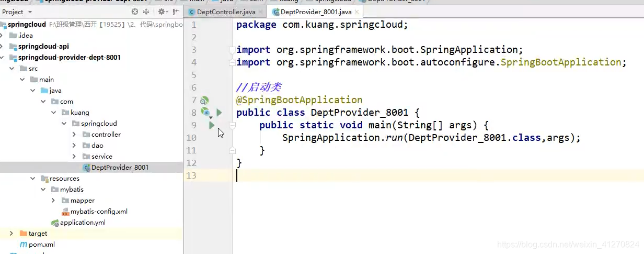Click the package declaration on line 1
Screen dimensions: 644x254
322,25
